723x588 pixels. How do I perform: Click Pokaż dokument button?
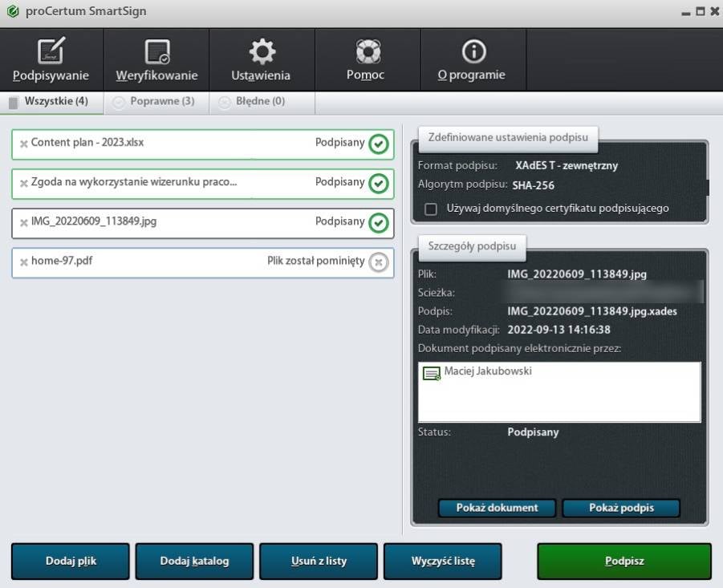tap(498, 508)
